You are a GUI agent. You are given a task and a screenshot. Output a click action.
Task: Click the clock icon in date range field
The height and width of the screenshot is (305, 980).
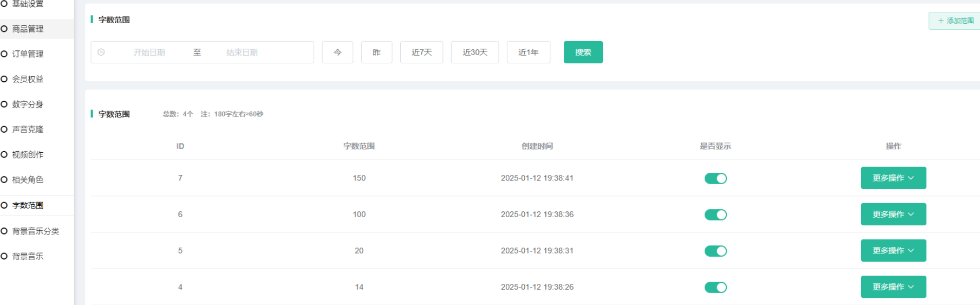click(x=101, y=52)
